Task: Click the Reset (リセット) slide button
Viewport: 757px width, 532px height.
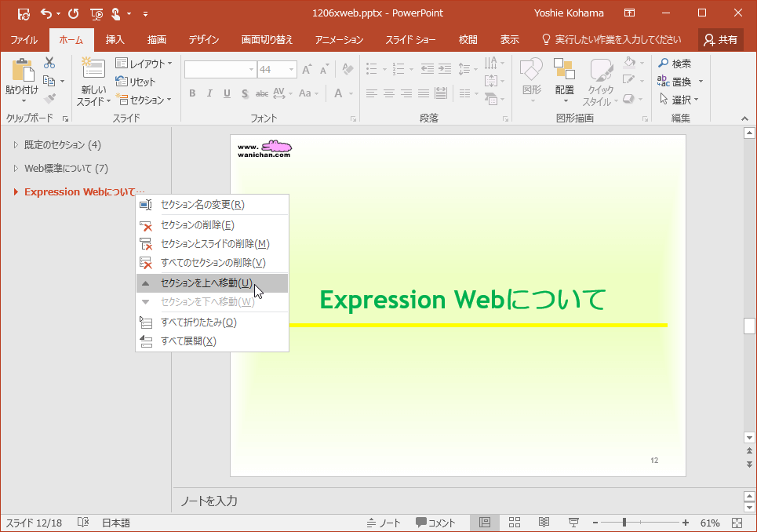Action: 136,82
